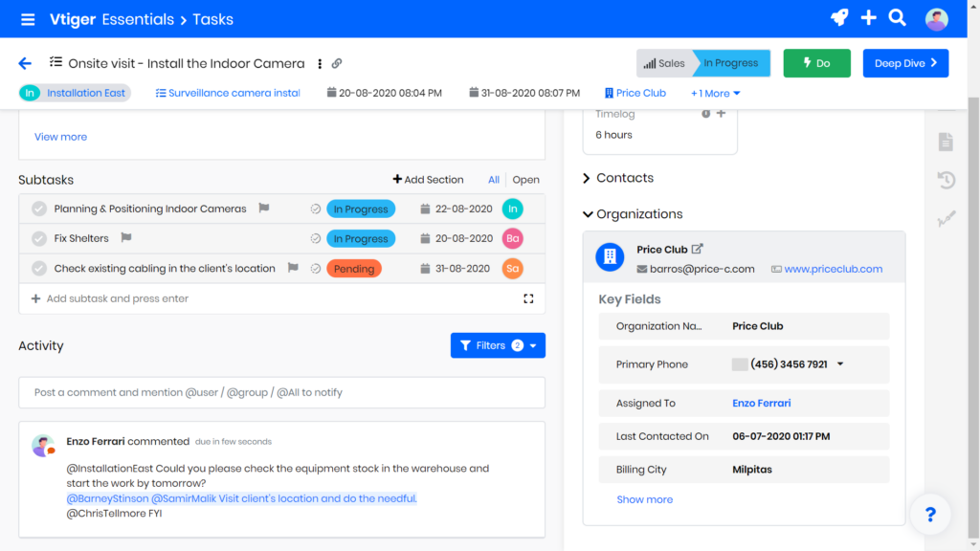The height and width of the screenshot is (551, 980).
Task: Open Price Club external link icon
Action: coord(697,249)
